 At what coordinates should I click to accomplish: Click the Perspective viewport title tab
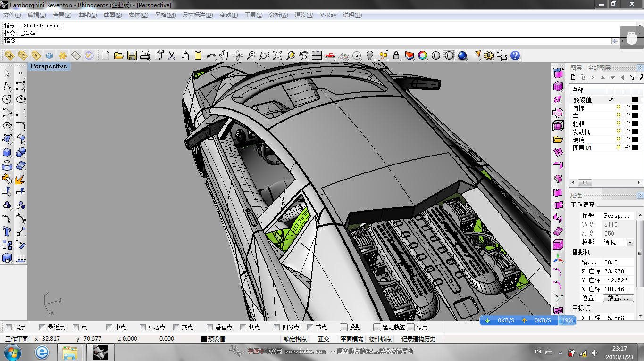[49, 66]
